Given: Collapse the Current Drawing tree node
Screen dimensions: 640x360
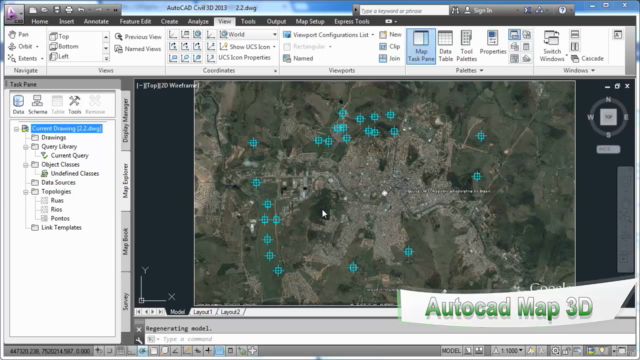Looking at the screenshot, I should coord(16,129).
